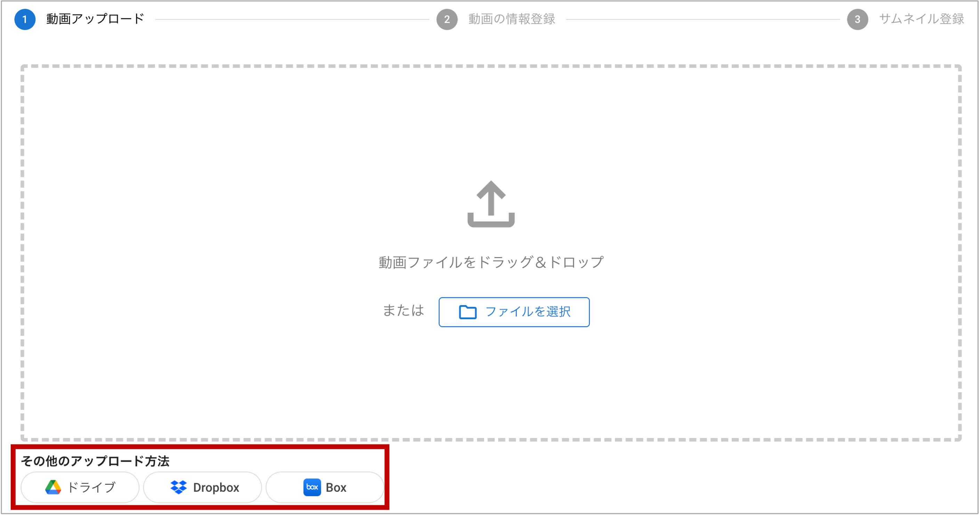Click the gray step 2 circle

point(447,19)
